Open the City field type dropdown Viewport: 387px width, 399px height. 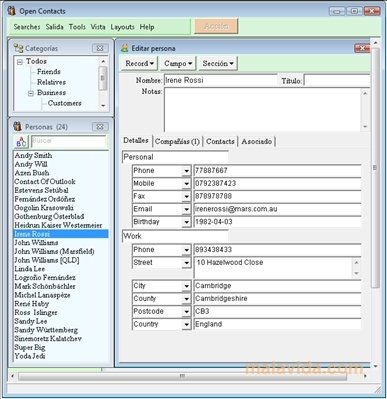(x=186, y=286)
